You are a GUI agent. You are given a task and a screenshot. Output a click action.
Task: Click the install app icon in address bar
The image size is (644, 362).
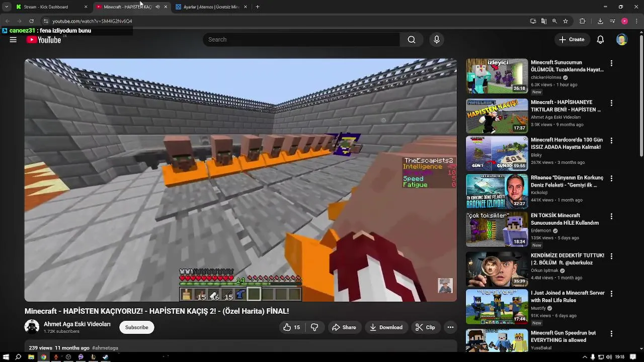point(533,21)
